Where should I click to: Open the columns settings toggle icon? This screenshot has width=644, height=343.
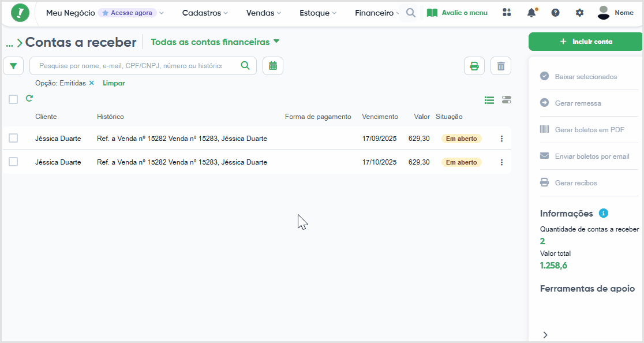point(507,100)
